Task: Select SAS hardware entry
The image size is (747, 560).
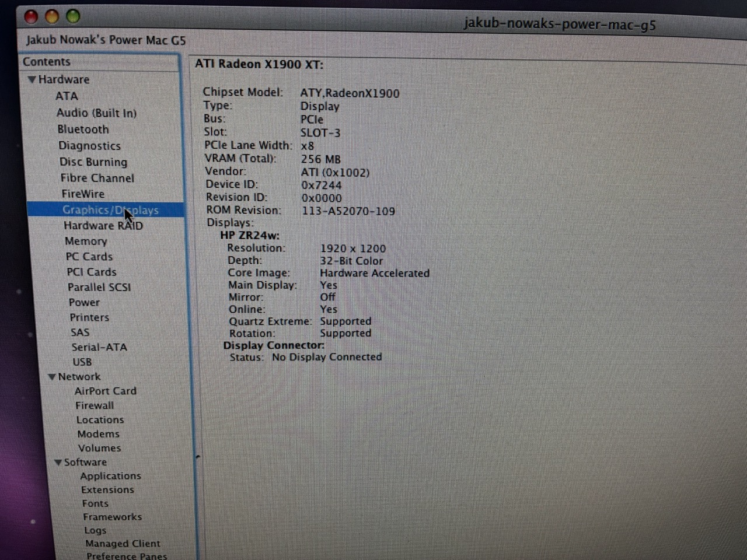Action: [80, 332]
